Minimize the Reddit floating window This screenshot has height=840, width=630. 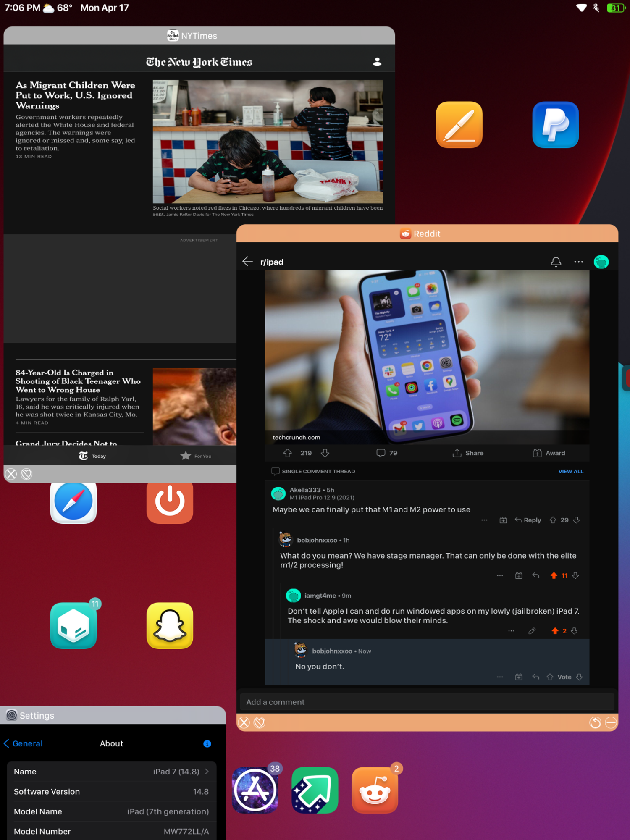611,722
